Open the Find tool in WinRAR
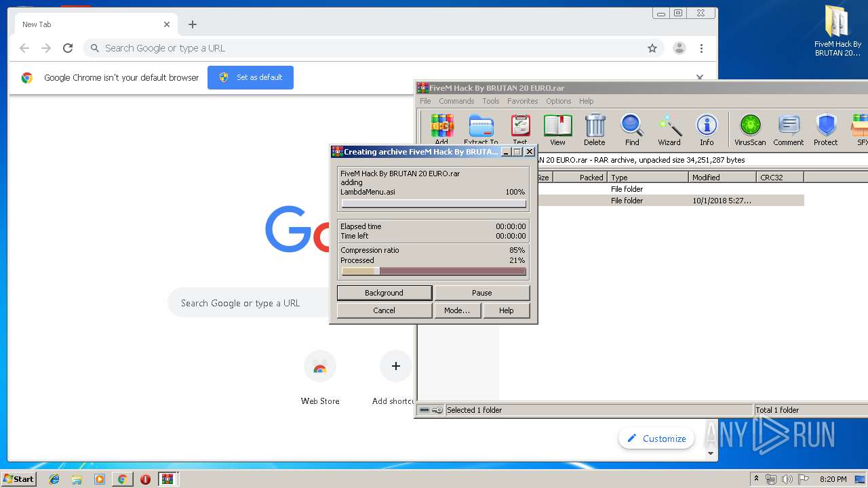 (x=632, y=129)
